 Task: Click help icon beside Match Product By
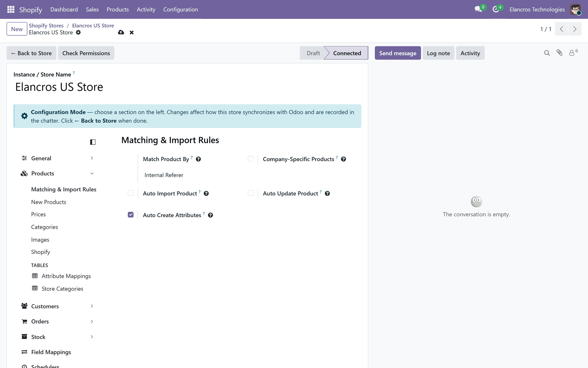(198, 159)
